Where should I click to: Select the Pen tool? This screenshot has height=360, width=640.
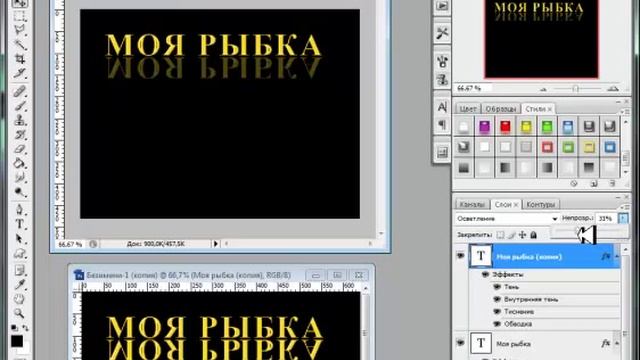[20, 210]
